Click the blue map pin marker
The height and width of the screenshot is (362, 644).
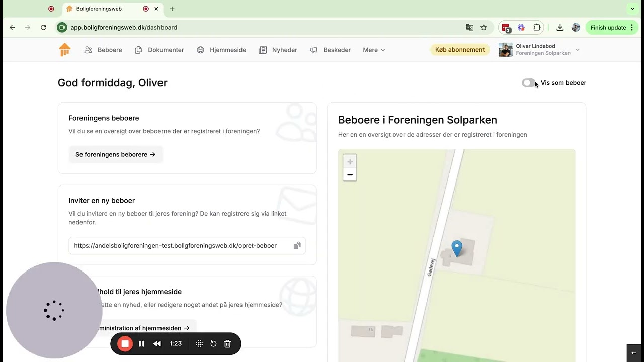457,248
